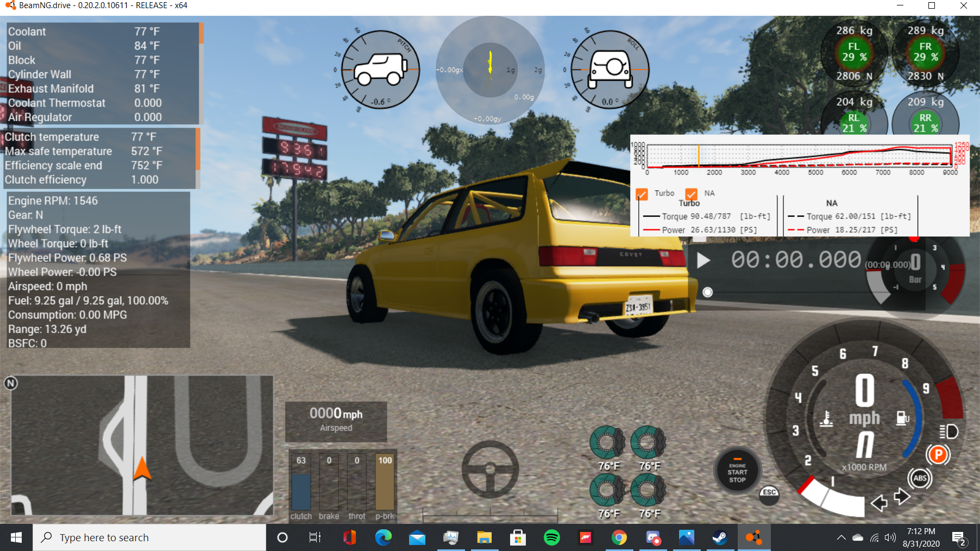This screenshot has height=551, width=980.
Task: Click the FL tire load indicator
Action: (854, 53)
